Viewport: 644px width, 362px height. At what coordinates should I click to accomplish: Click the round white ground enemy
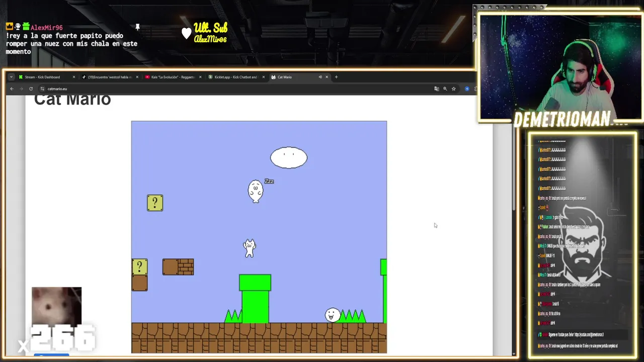point(332,315)
